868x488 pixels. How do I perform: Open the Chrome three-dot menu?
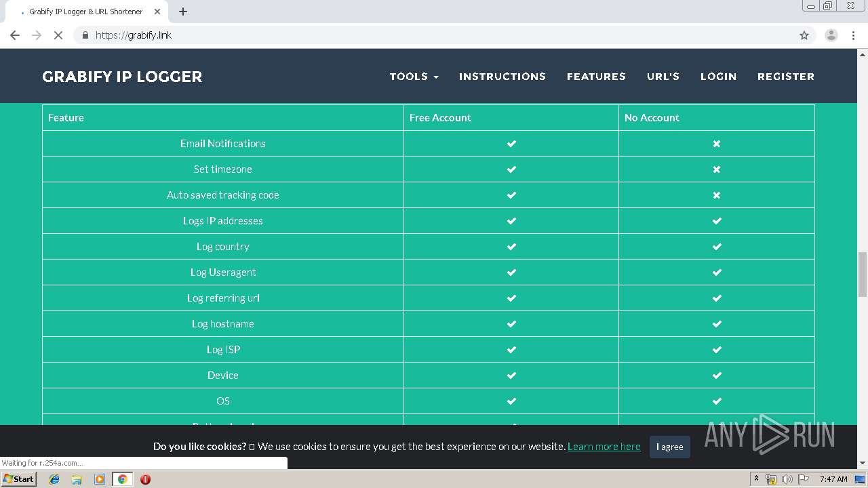[x=853, y=35]
